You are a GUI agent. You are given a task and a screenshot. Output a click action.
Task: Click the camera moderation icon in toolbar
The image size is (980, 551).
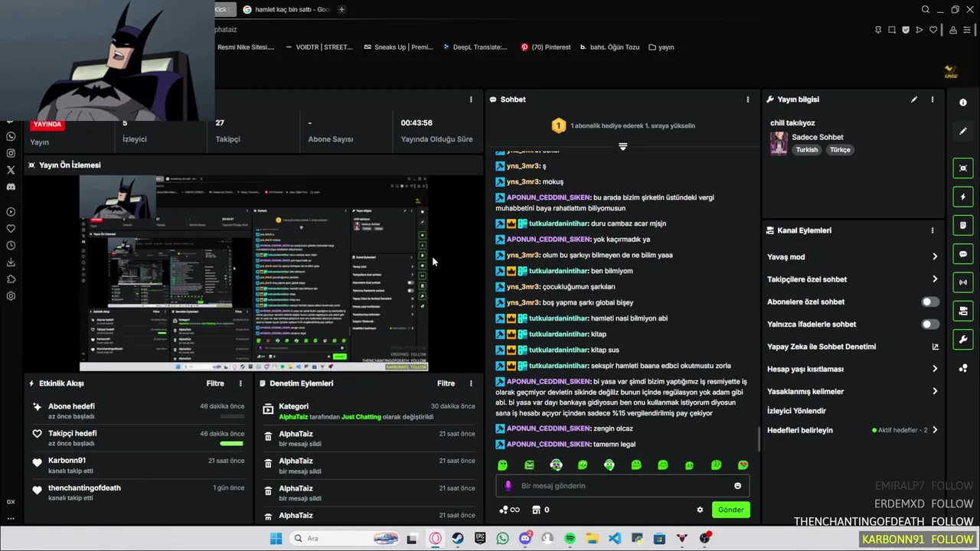pyautogui.click(x=963, y=311)
